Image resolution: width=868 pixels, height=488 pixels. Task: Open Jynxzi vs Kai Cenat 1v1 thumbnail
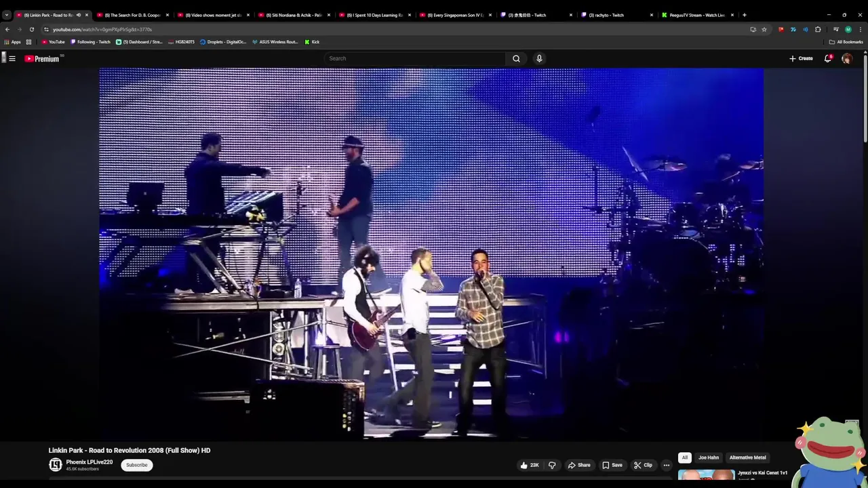pos(706,476)
